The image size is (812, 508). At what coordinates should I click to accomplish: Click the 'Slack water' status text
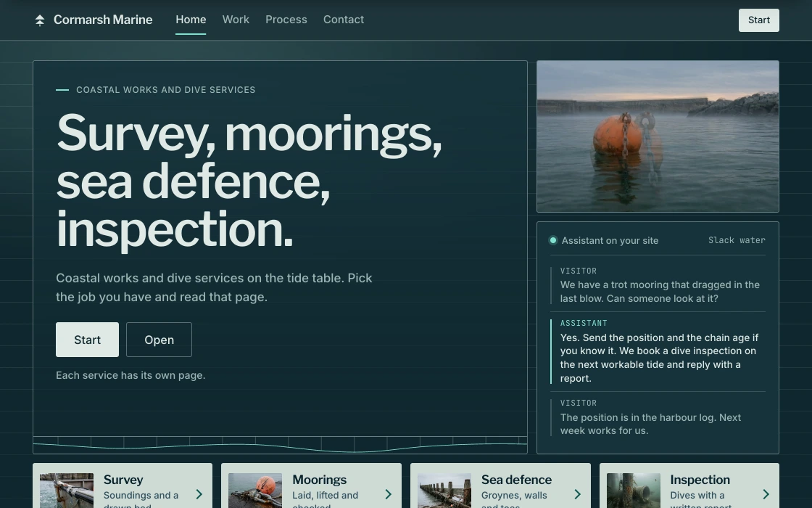[737, 240]
